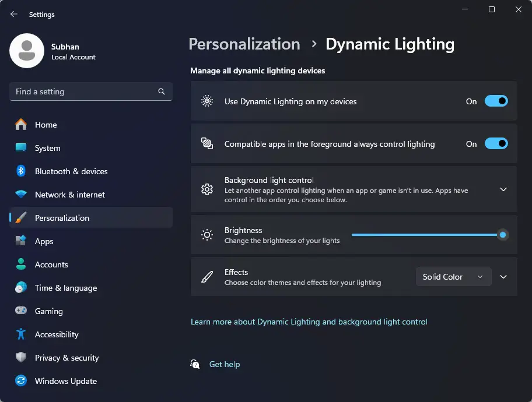Click the Privacy & security shield icon
This screenshot has height=402, width=532.
[x=21, y=357]
